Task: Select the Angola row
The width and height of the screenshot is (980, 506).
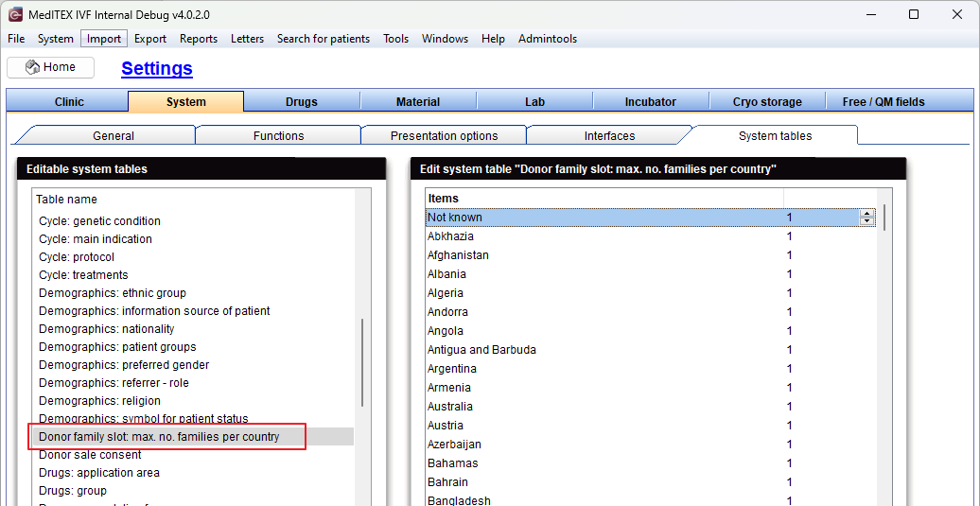Action: [650, 331]
